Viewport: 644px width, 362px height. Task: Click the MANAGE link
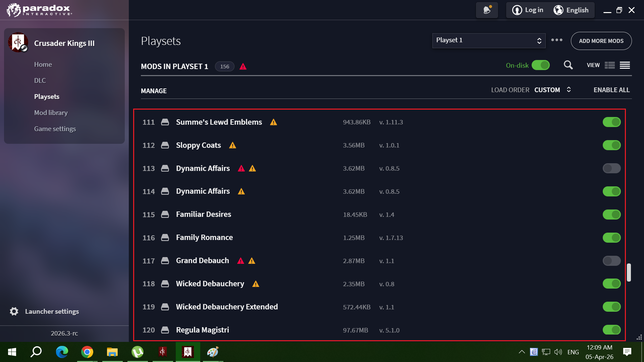(154, 91)
